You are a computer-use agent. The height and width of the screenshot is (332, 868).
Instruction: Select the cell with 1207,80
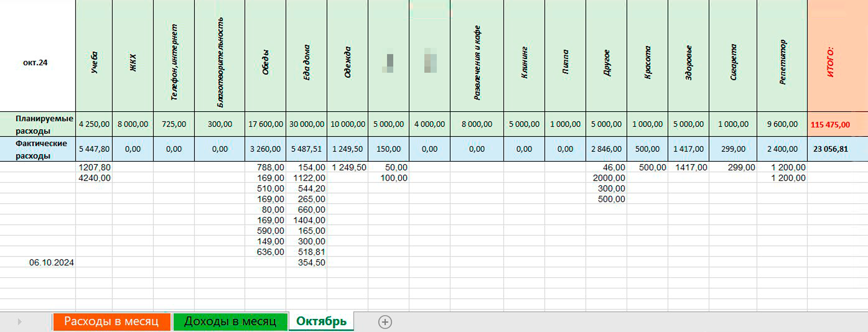[x=94, y=167]
